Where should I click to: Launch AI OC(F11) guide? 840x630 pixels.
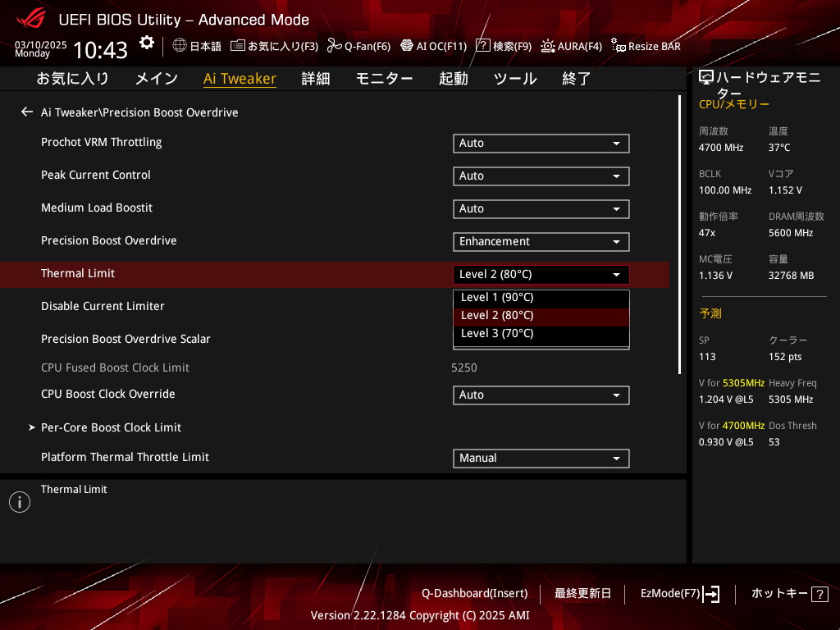433,46
